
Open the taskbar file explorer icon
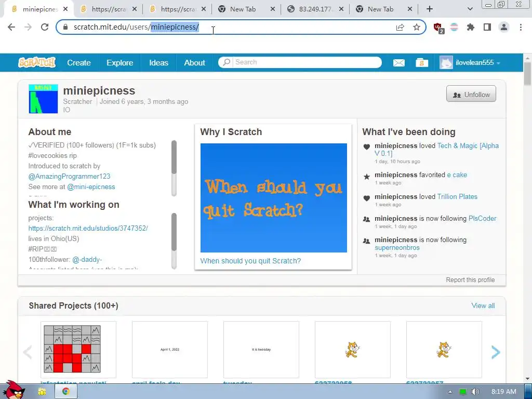pyautogui.click(x=42, y=392)
